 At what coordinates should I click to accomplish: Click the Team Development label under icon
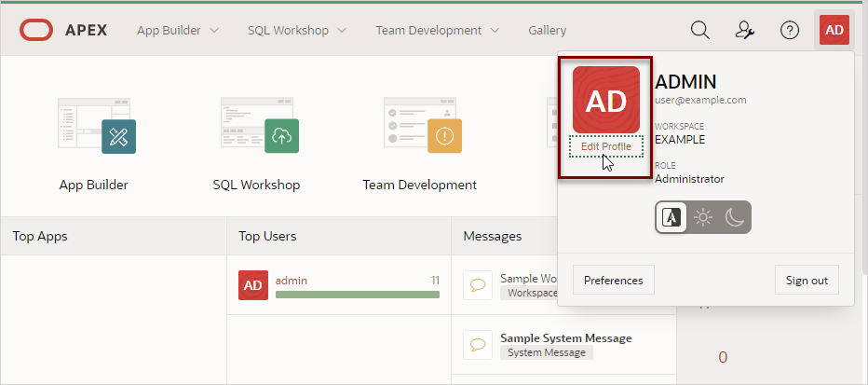[420, 185]
